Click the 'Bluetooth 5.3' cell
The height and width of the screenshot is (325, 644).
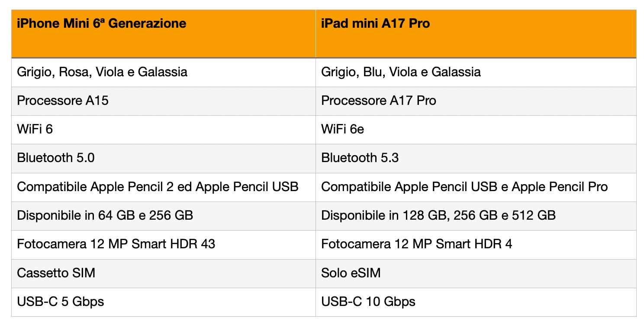tap(360, 158)
